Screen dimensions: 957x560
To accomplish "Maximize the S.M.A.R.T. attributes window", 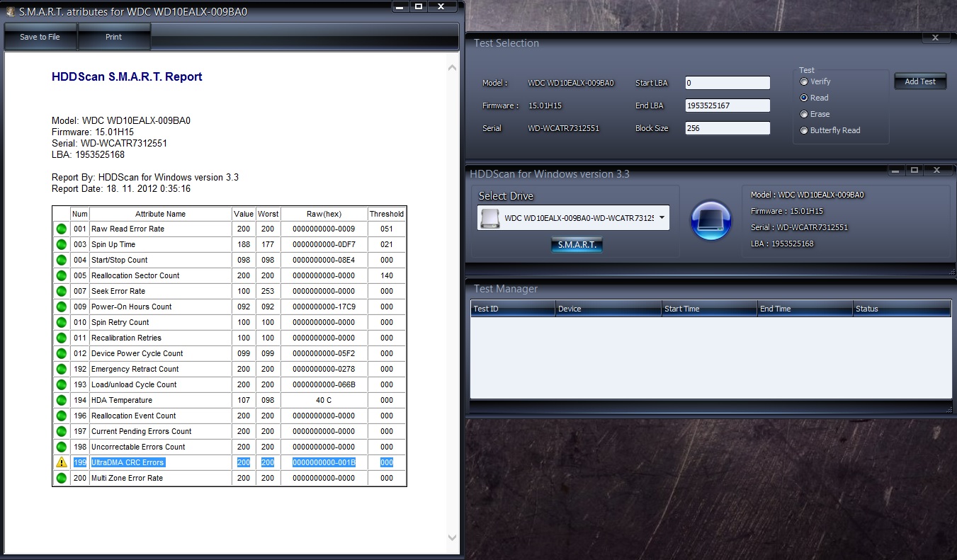I will click(419, 6).
